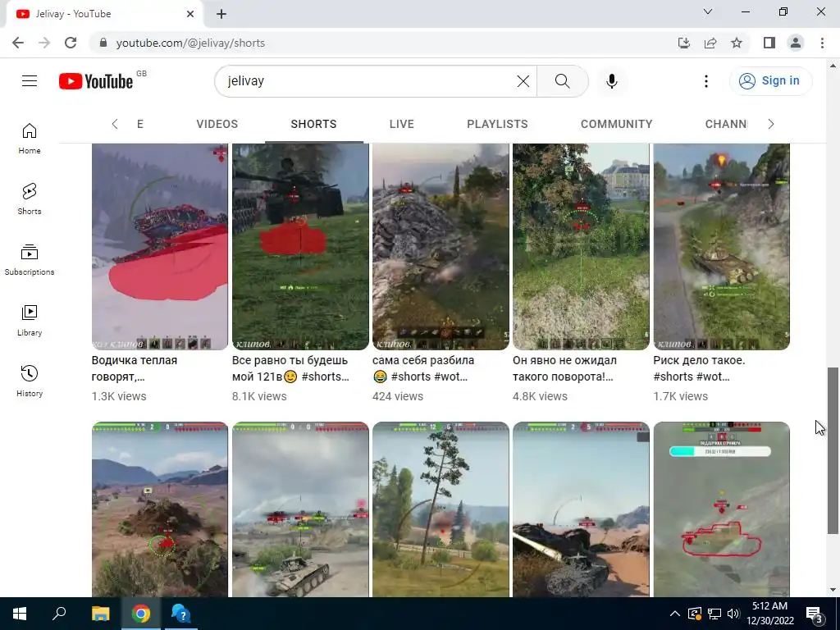Viewport: 840px width, 630px height.
Task: Go to the YouTube logo homepage
Action: (97, 81)
